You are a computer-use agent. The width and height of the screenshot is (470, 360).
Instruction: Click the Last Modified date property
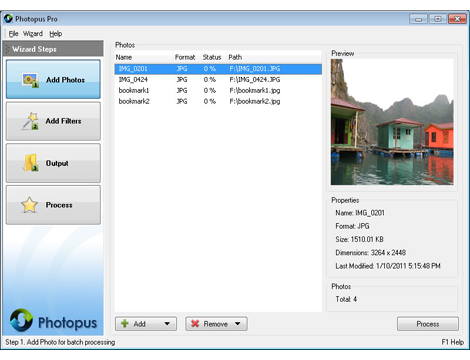[x=388, y=266]
